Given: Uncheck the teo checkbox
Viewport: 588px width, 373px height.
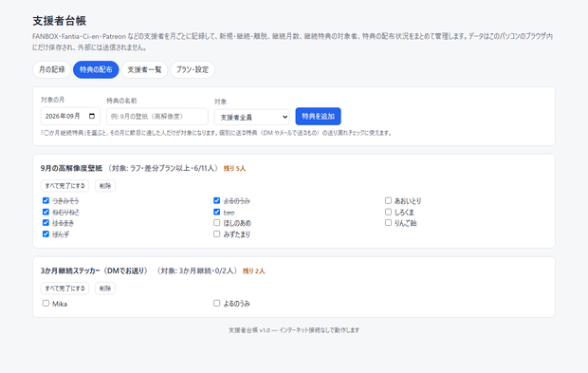Looking at the screenshot, I should [x=217, y=212].
